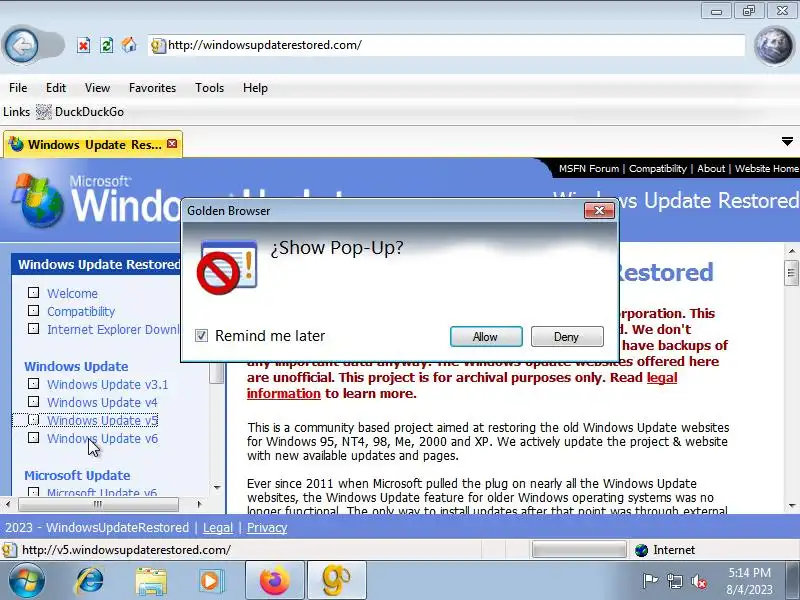Switch to Golden Browser in the taskbar

point(336,580)
